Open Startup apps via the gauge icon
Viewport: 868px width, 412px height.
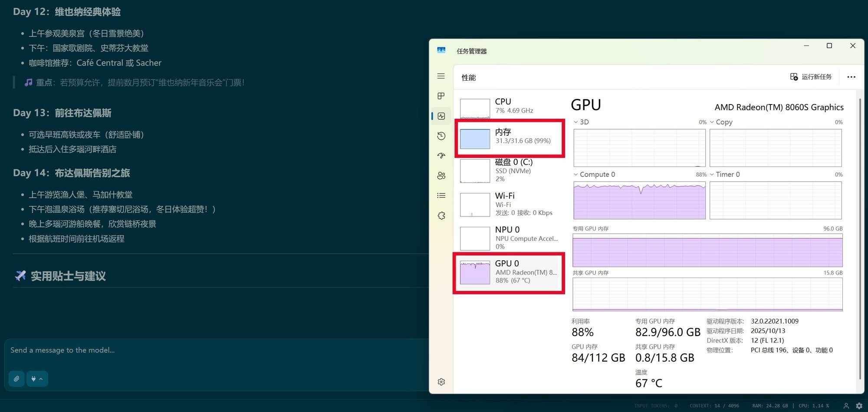pos(441,155)
